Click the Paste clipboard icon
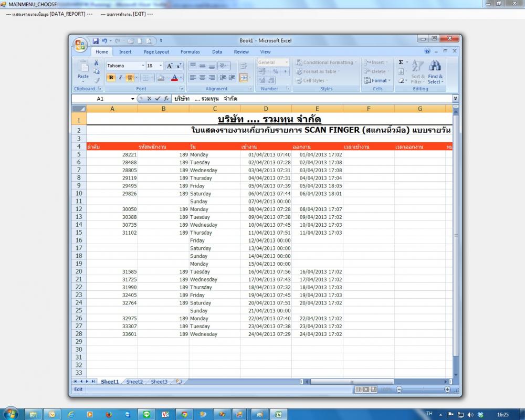 click(83, 67)
